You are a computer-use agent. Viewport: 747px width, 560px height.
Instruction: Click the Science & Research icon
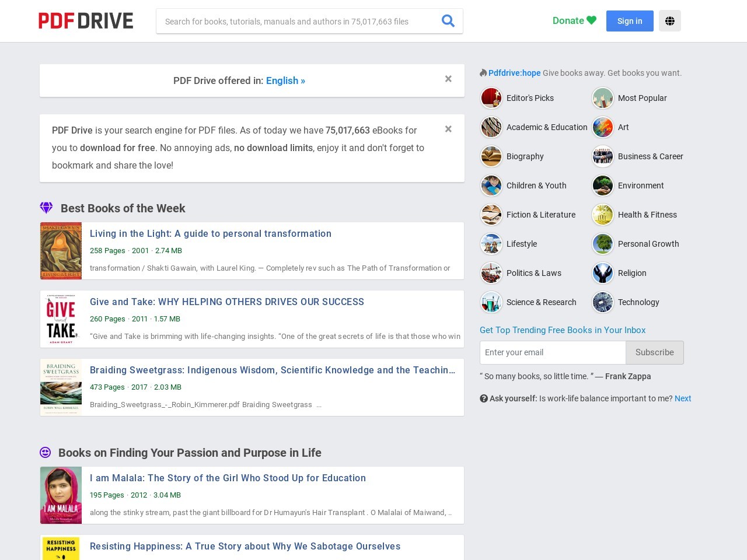(491, 302)
